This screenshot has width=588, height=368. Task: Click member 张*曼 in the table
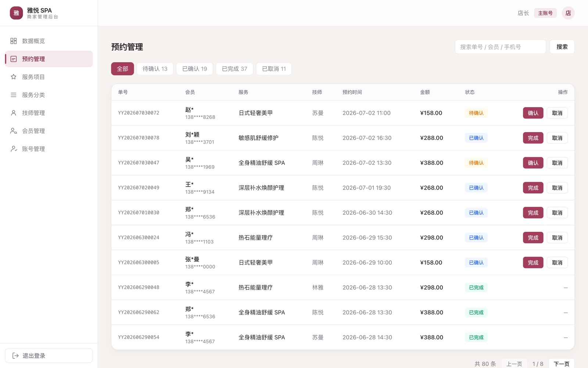coord(192,259)
